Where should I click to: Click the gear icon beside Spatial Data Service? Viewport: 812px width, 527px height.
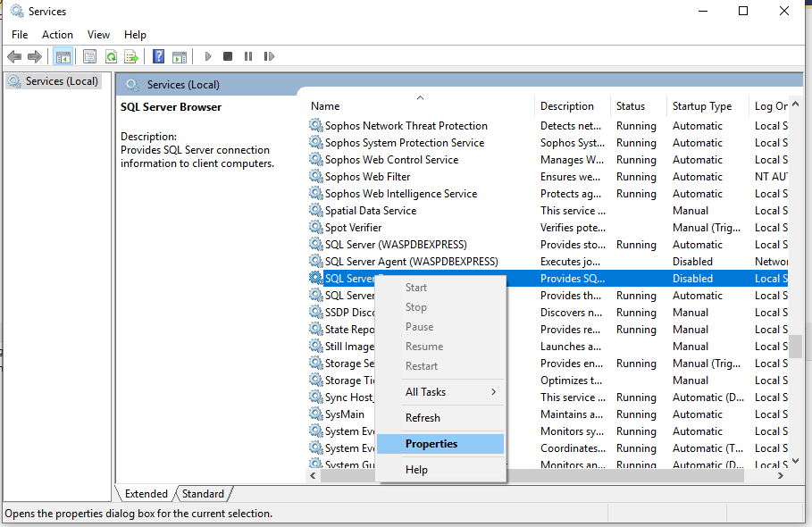click(316, 210)
